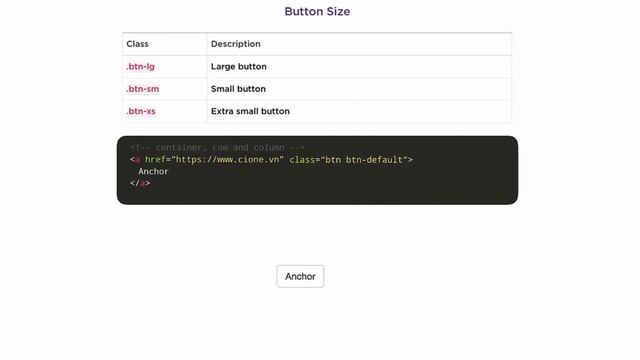The width and height of the screenshot is (640, 360).
Task: Click the container, row and column comment line
Action: tap(218, 147)
